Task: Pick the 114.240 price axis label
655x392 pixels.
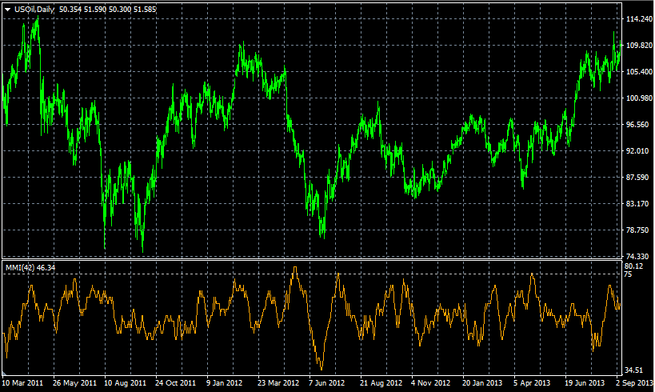Action: point(639,19)
